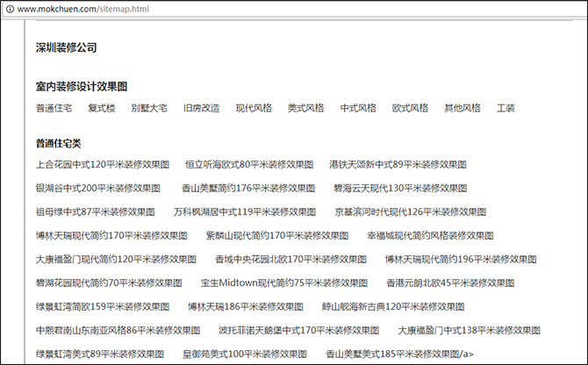Open 鲸山觐海新古典120平米装修效果图 link
Image resolution: width=588 pixels, height=365 pixels.
click(393, 306)
